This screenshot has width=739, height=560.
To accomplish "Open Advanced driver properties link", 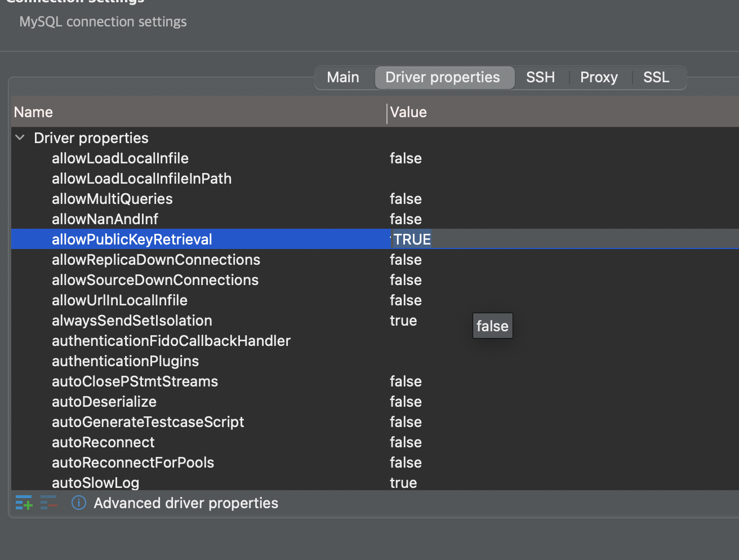I will point(186,503).
